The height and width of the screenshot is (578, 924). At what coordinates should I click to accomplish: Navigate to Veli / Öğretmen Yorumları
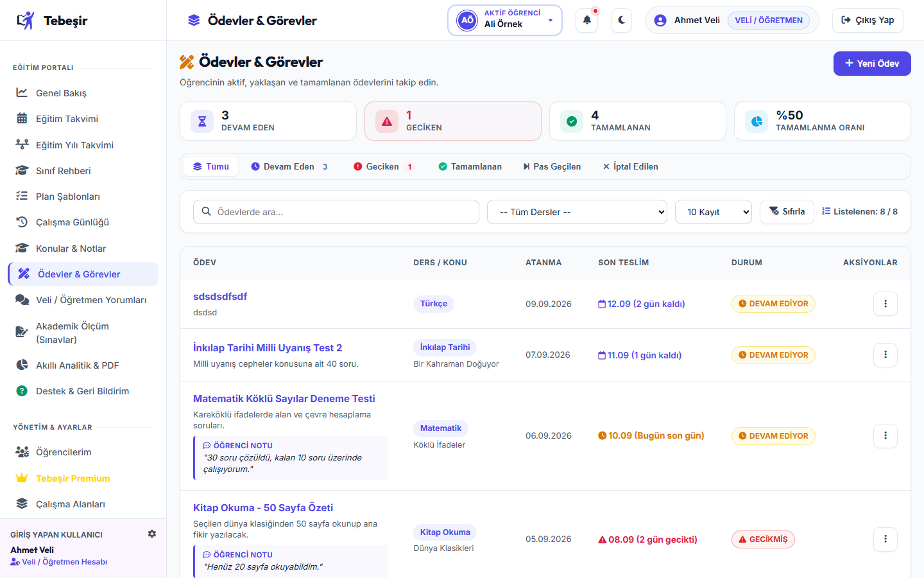pyautogui.click(x=83, y=300)
